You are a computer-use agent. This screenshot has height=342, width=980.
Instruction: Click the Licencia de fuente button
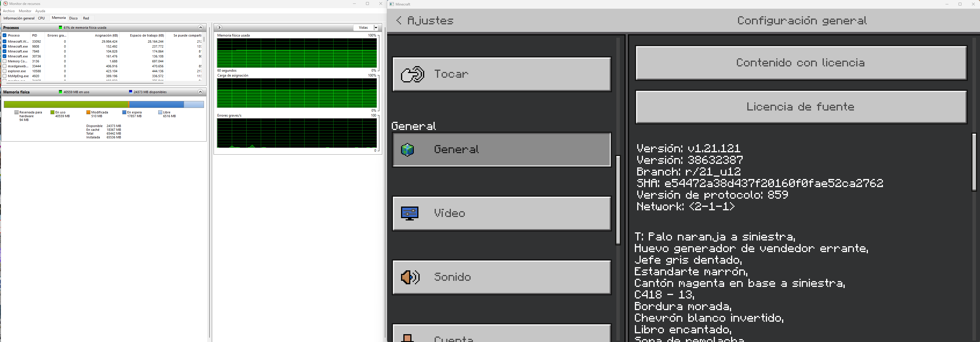point(800,107)
